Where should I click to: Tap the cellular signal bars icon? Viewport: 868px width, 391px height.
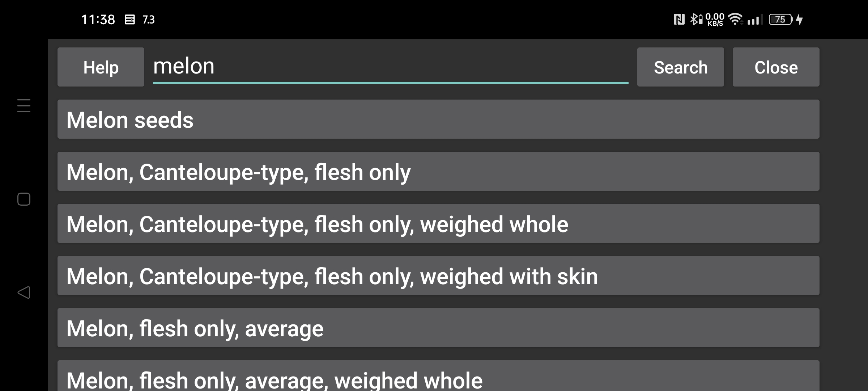[x=755, y=20]
